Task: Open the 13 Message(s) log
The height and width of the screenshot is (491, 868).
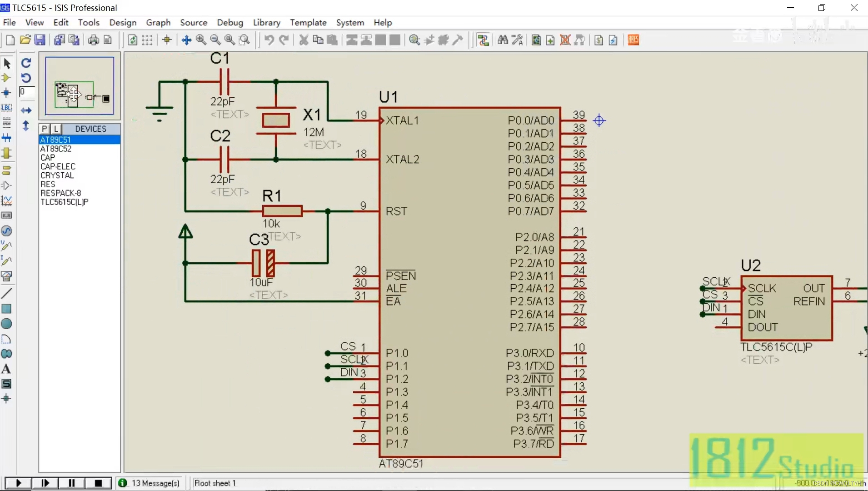Action: (150, 483)
